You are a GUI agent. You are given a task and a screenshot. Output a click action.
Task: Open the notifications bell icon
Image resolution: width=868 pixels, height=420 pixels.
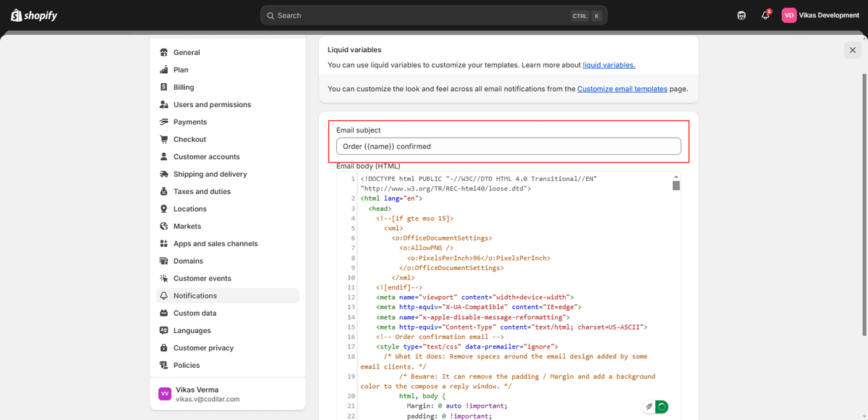(765, 15)
